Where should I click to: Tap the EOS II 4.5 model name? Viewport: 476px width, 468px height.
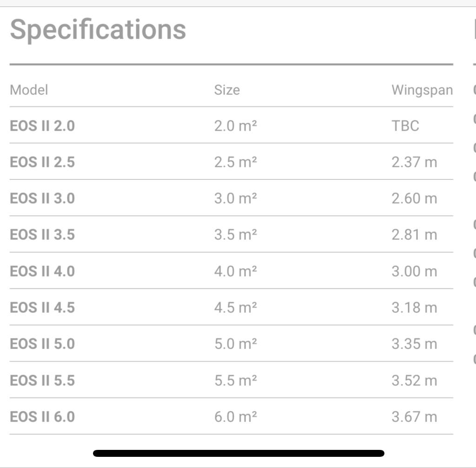[x=42, y=307]
